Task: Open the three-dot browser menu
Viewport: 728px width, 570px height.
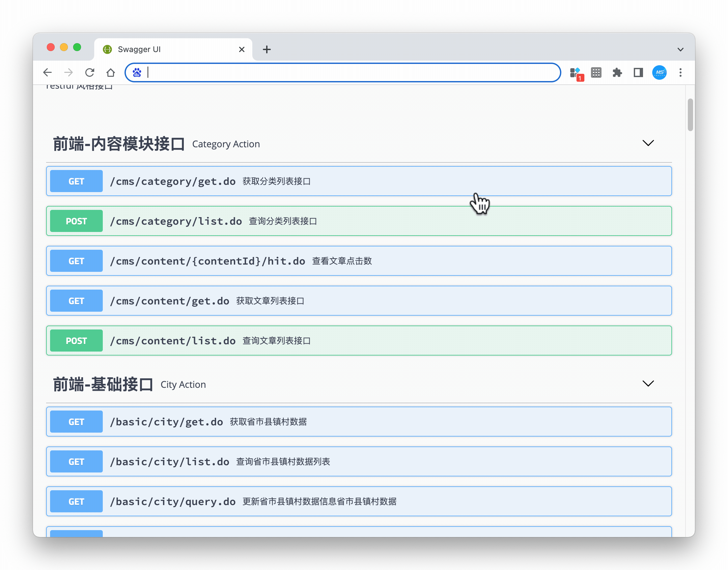Action: point(680,72)
